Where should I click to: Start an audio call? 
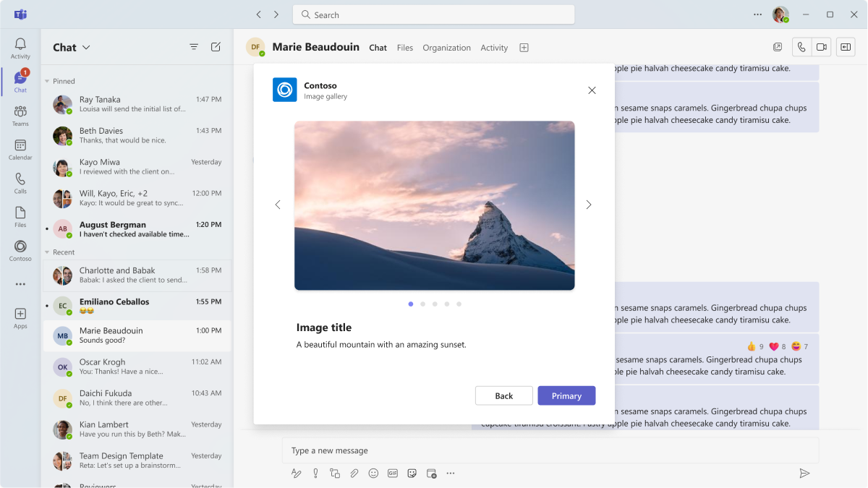pos(801,47)
